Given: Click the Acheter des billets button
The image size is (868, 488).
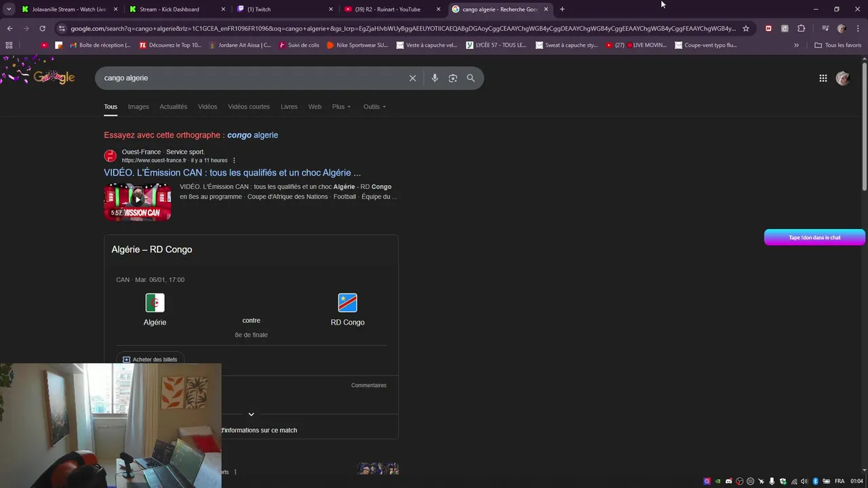Looking at the screenshot, I should pos(150,359).
